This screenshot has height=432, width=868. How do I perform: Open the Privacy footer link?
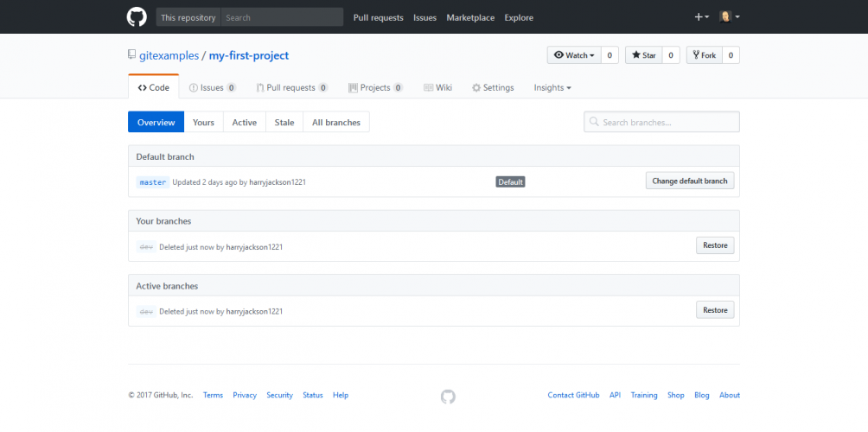click(x=245, y=395)
